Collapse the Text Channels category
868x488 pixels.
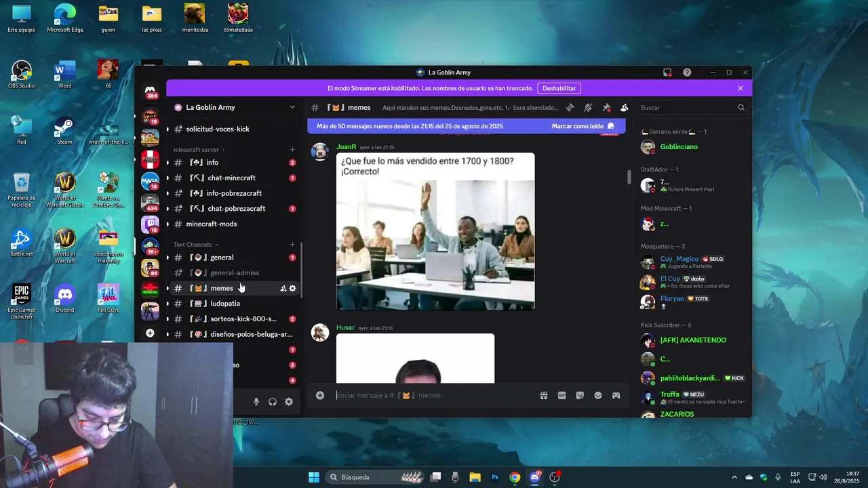click(196, 245)
